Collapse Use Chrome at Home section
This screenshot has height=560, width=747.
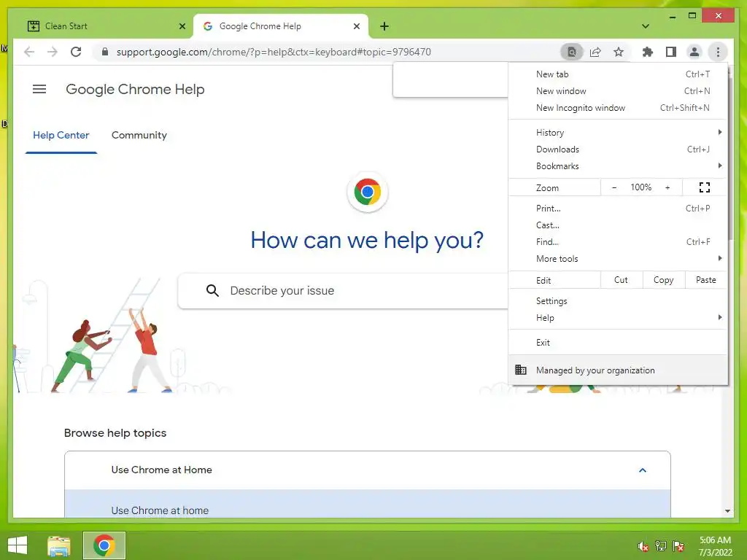click(642, 470)
